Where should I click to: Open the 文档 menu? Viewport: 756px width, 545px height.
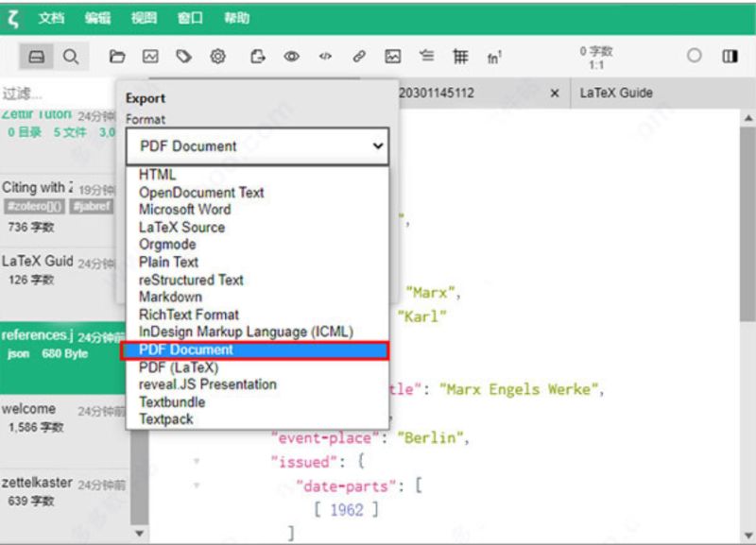pyautogui.click(x=52, y=18)
